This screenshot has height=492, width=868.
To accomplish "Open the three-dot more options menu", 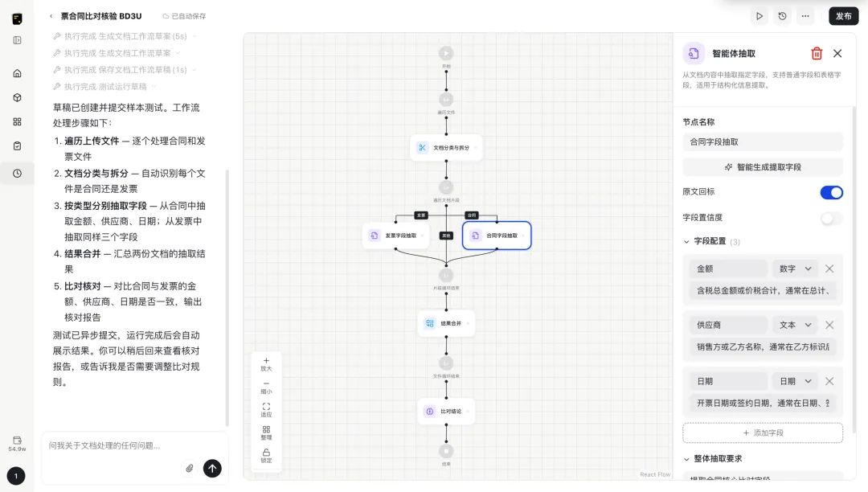I will pyautogui.click(x=805, y=16).
